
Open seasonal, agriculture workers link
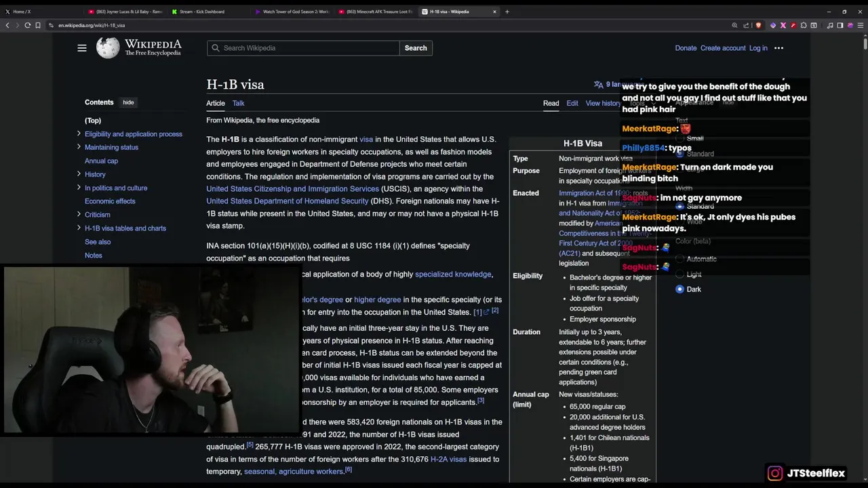[294, 471]
